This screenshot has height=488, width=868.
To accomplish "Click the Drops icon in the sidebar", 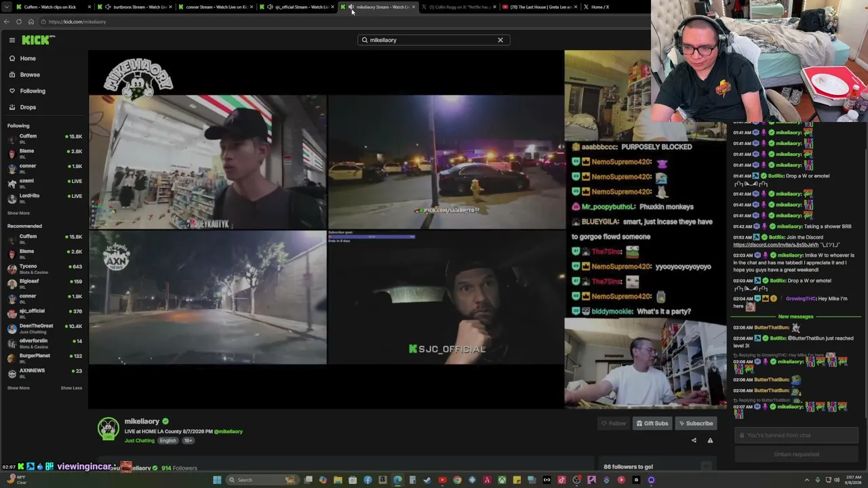I will point(12,107).
